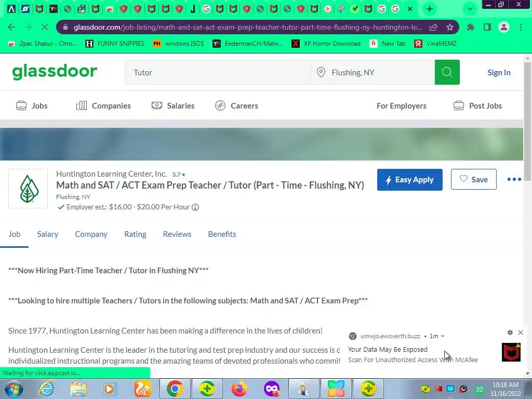Open the Careers navigation item
This screenshot has width=532, height=399.
click(x=236, y=106)
